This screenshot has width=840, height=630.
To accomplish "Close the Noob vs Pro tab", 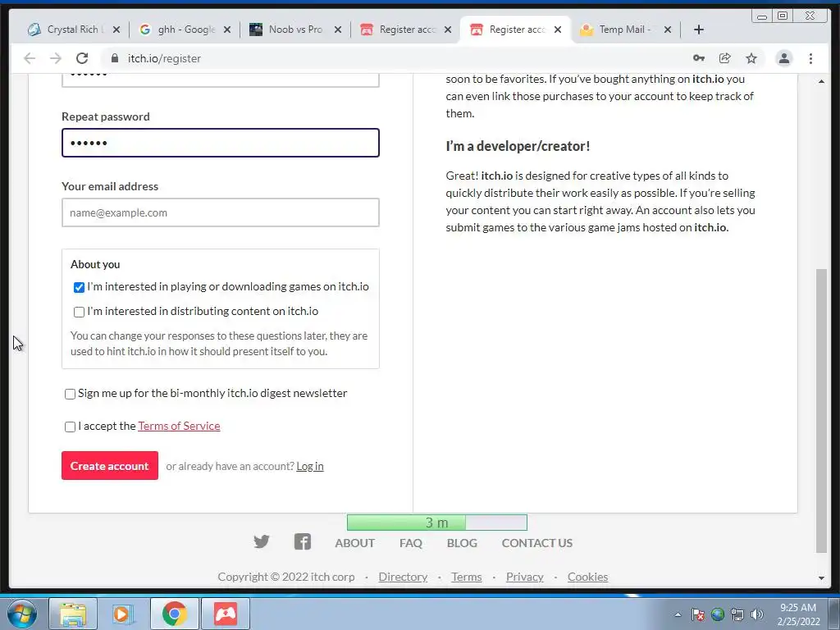I will click(338, 30).
